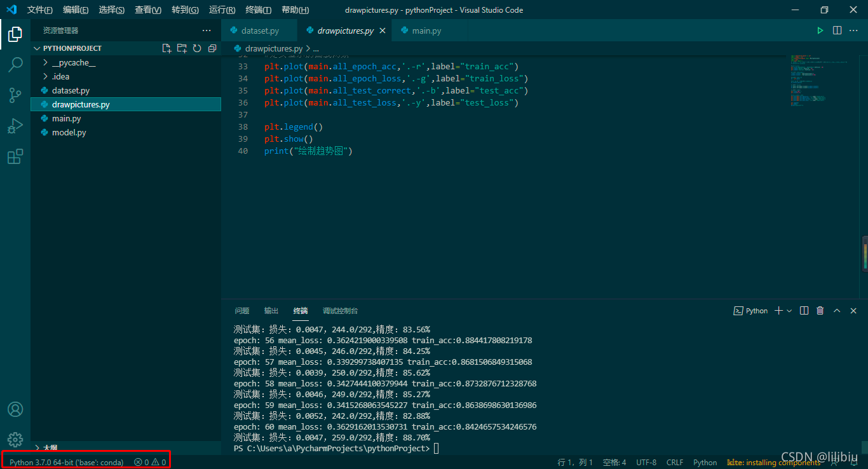Click 行 1, 列 1 cursor position status

tap(575, 462)
